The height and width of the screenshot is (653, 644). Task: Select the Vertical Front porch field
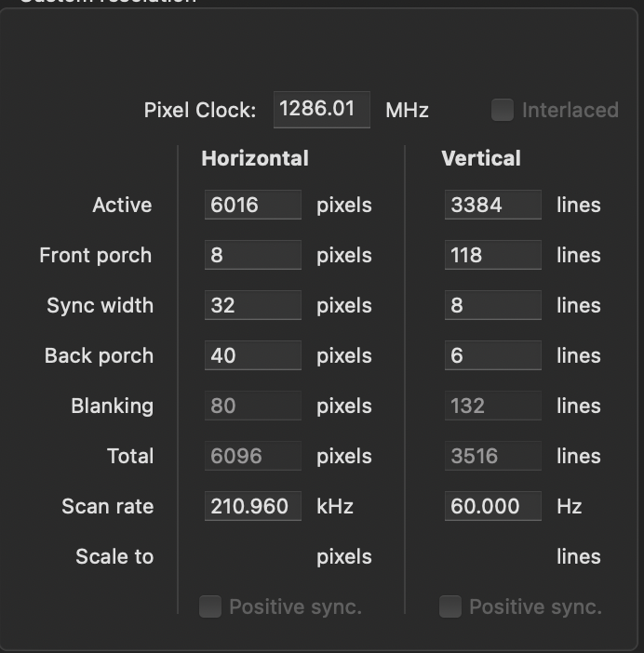pos(492,255)
